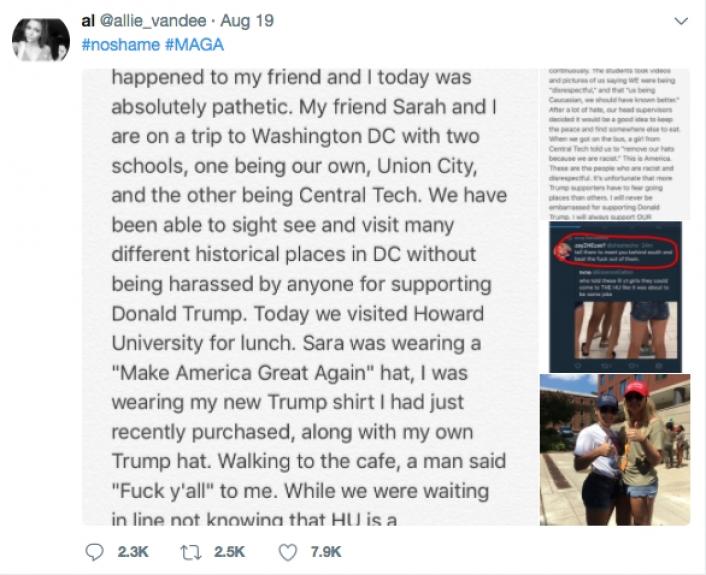This screenshot has height=575, width=706.
Task: Open the #MAGA hashtag
Action: (x=193, y=44)
